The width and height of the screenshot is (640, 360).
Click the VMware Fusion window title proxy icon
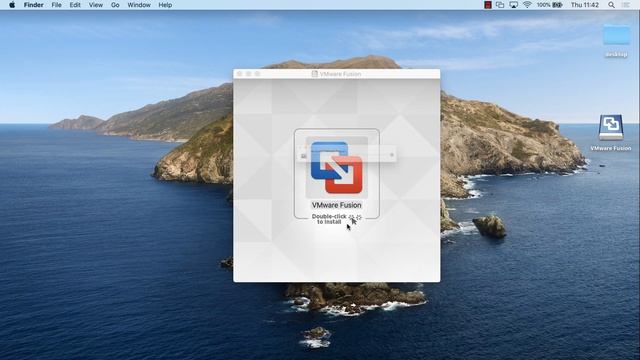tap(314, 74)
